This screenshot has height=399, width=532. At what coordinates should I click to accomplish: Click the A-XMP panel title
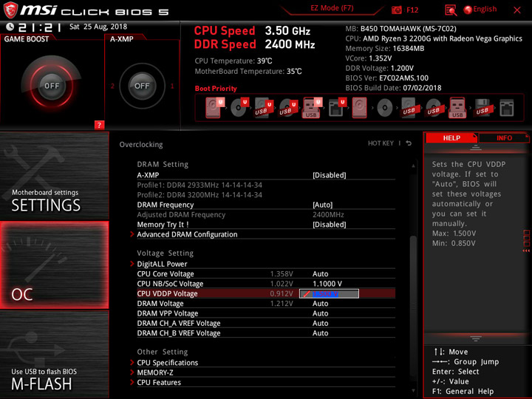(x=121, y=38)
